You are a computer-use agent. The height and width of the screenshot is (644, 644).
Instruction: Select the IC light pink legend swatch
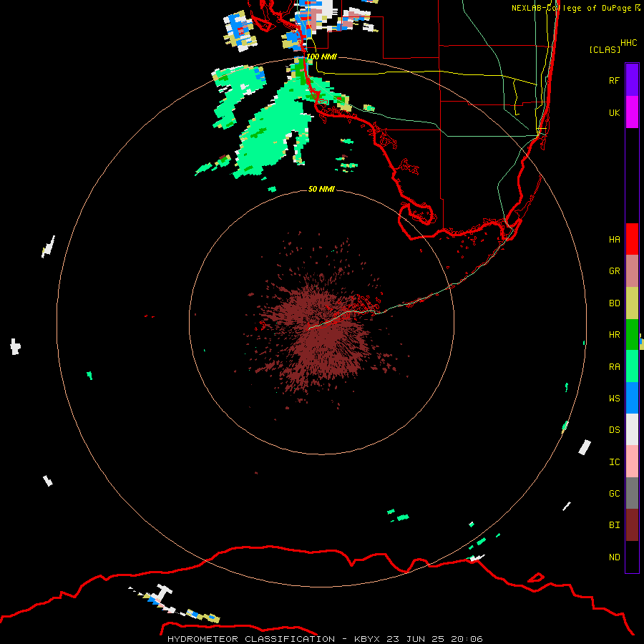point(632,462)
